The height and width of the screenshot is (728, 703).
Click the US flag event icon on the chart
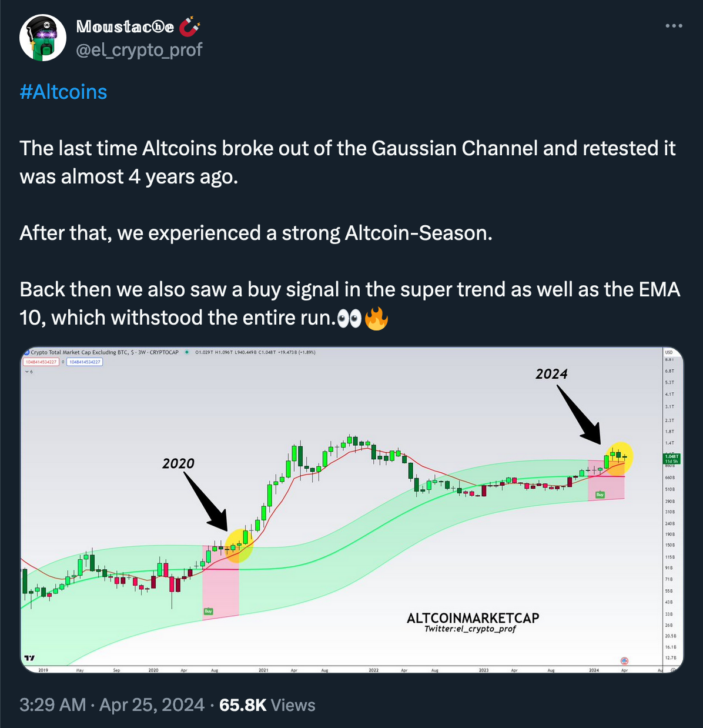pyautogui.click(x=624, y=661)
